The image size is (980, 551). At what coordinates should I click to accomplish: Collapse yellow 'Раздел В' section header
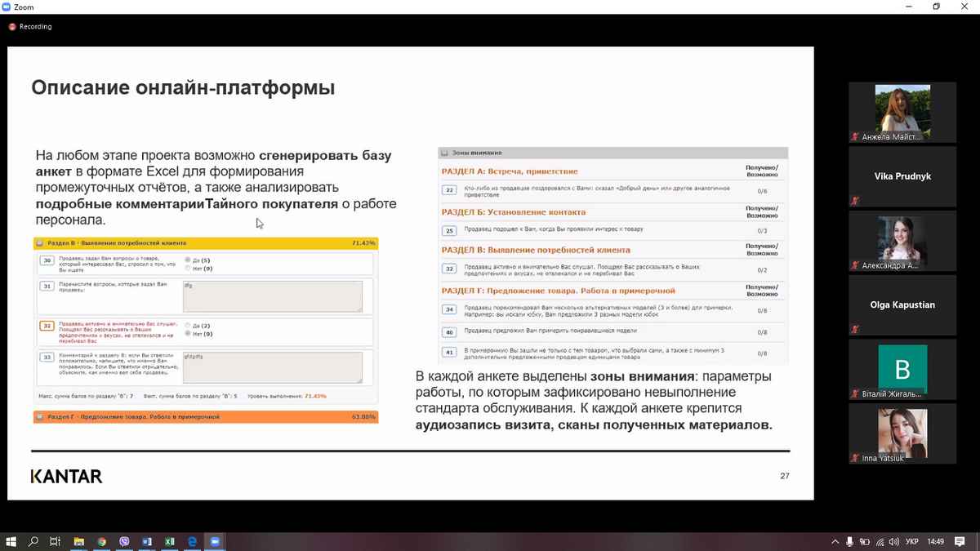pos(205,243)
